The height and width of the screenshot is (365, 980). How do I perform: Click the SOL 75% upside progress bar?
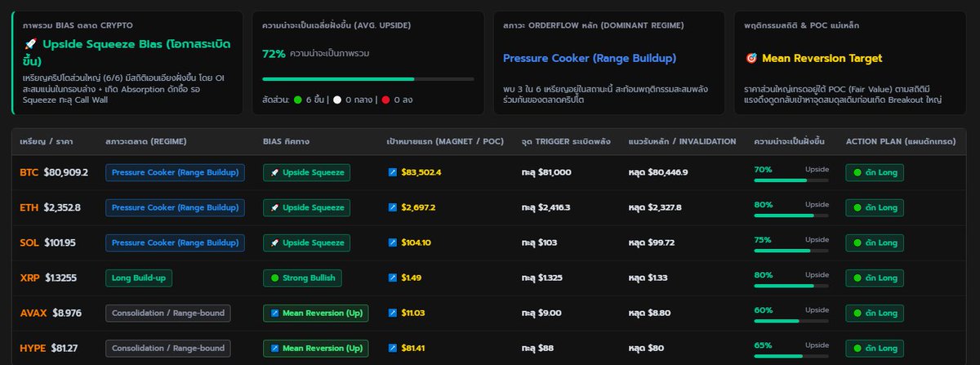pos(791,250)
